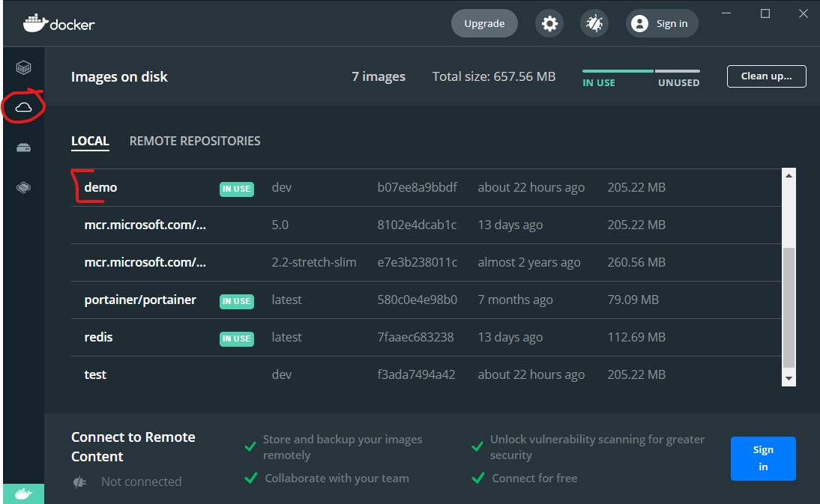Click the 79.09 MB size value
This screenshot has width=820, height=504.
(x=633, y=300)
